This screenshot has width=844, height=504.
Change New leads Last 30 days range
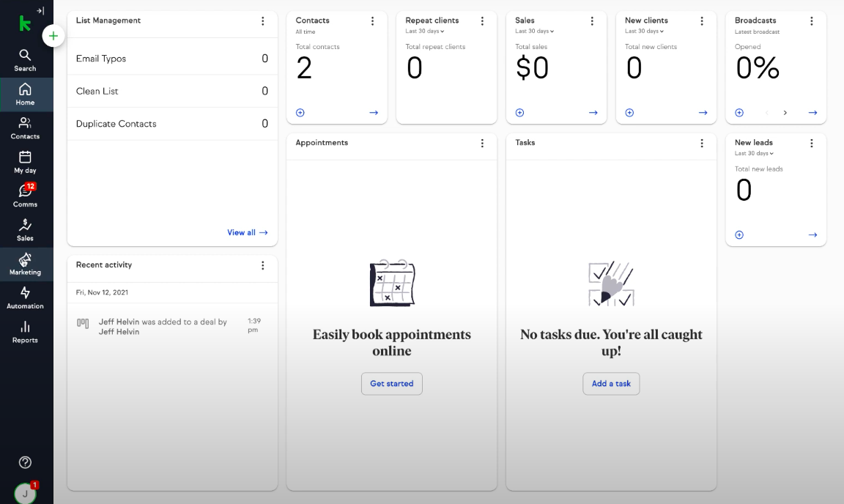tap(754, 153)
